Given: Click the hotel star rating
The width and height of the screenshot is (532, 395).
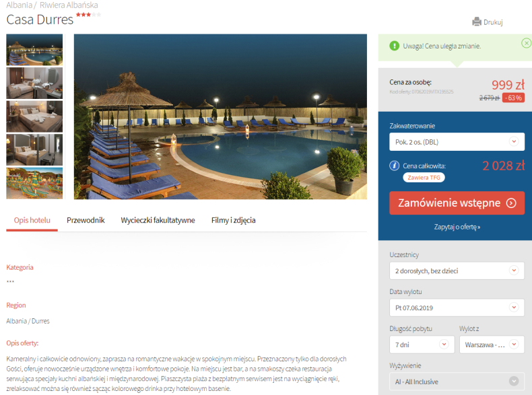Looking at the screenshot, I should coord(88,15).
